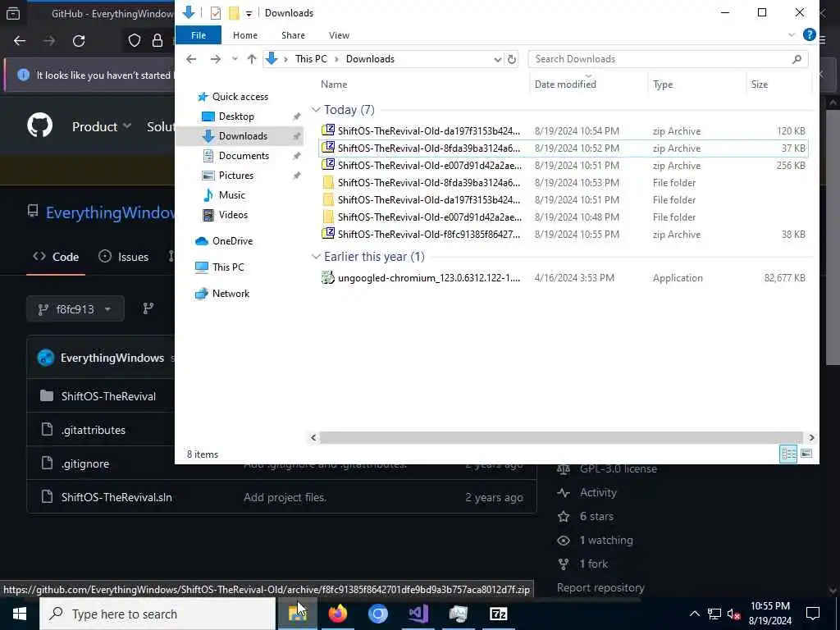Expand the ribbon with the chevron
Screen dimensions: 840x630
click(792, 34)
